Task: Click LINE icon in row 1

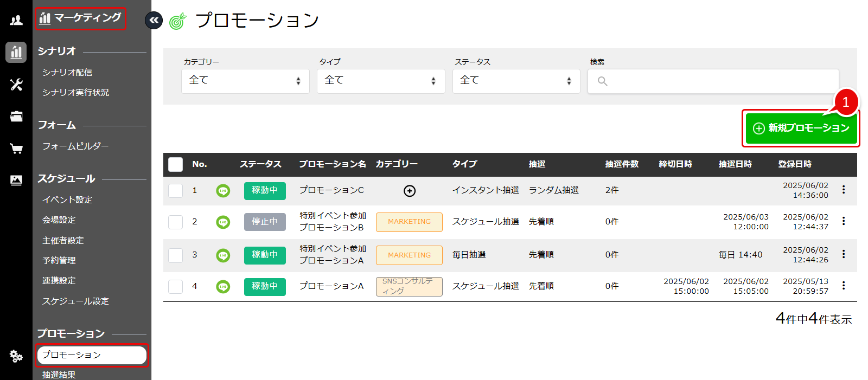Action: click(x=223, y=191)
